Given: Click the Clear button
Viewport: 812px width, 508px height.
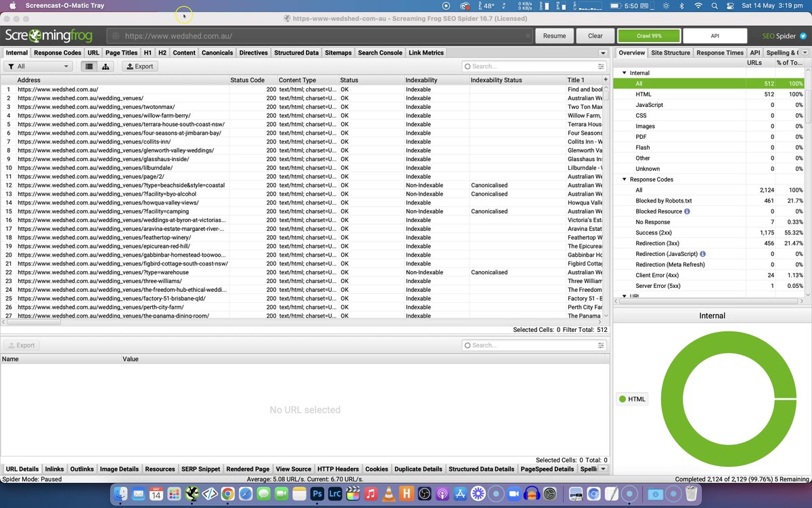Looking at the screenshot, I should (595, 36).
